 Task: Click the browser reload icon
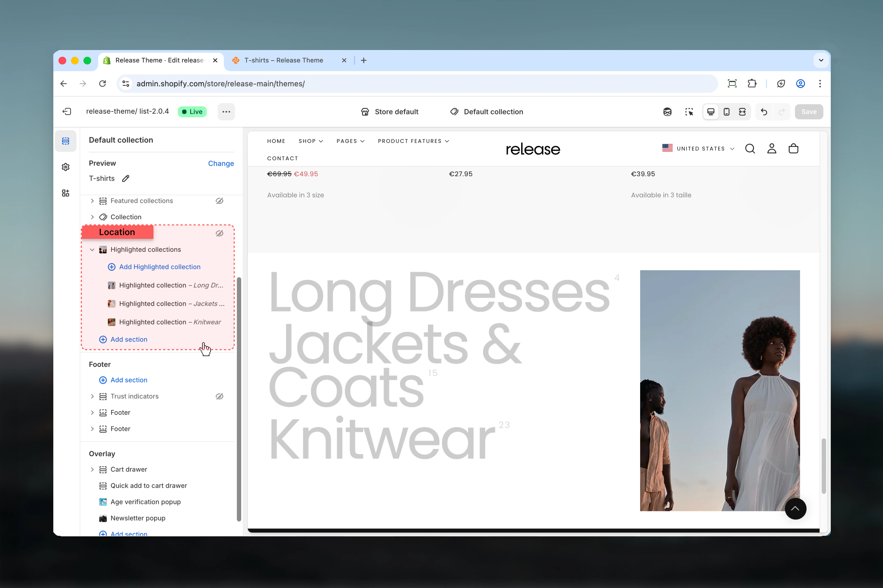pyautogui.click(x=103, y=84)
